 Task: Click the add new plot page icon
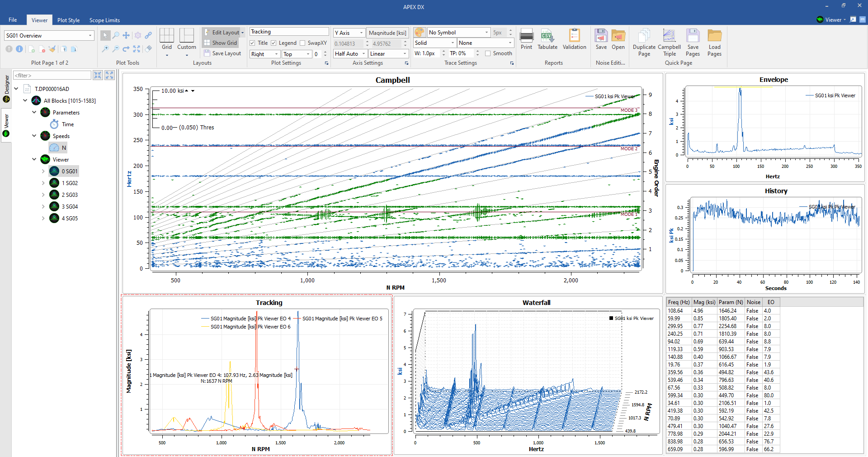pos(31,49)
